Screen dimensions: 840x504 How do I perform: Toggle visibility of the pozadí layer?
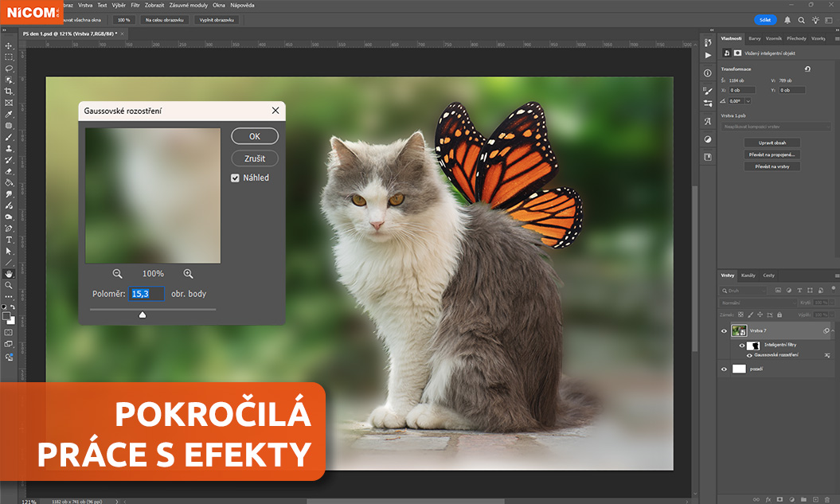tap(724, 369)
